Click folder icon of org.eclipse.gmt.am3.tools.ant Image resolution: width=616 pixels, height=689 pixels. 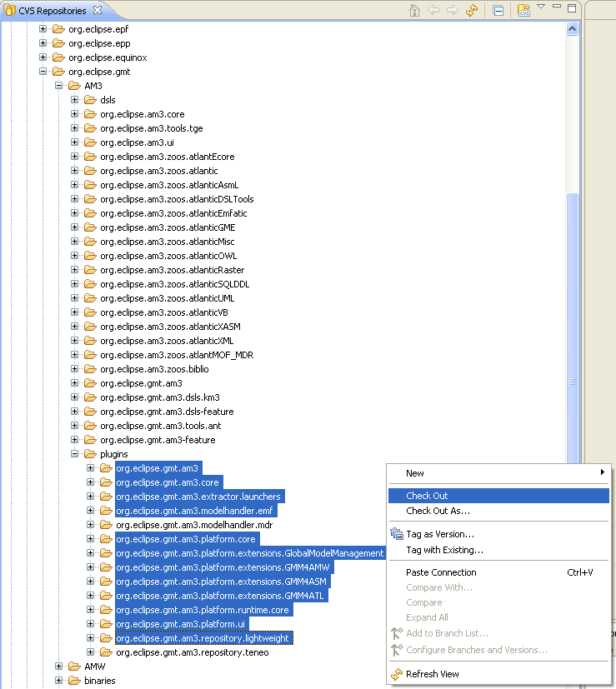[90, 426]
